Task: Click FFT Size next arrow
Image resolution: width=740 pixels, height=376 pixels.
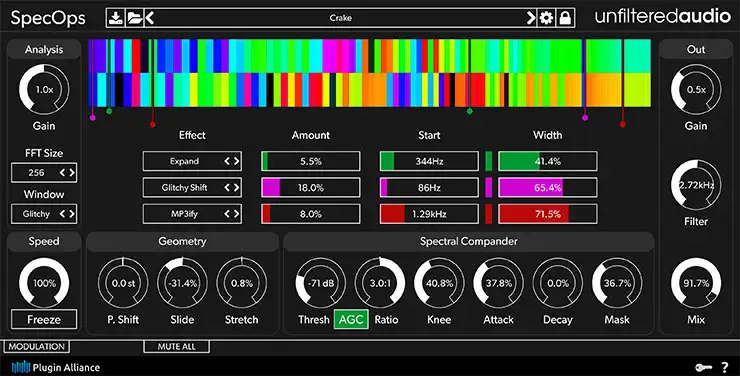Action: pos(72,173)
